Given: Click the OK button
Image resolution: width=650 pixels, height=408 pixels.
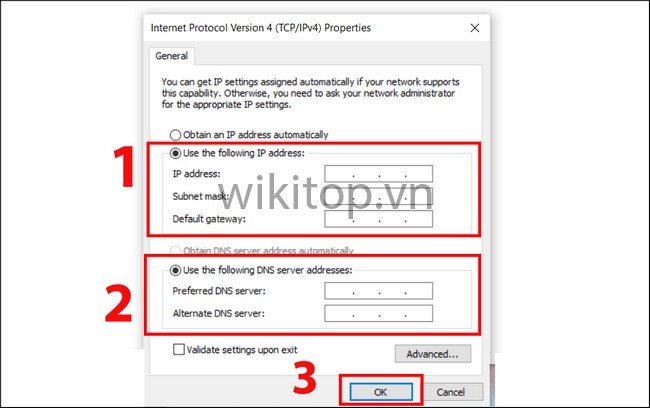Looking at the screenshot, I should [381, 392].
